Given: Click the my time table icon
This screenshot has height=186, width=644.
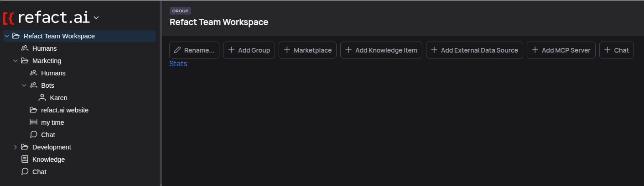Looking at the screenshot, I should tap(33, 122).
